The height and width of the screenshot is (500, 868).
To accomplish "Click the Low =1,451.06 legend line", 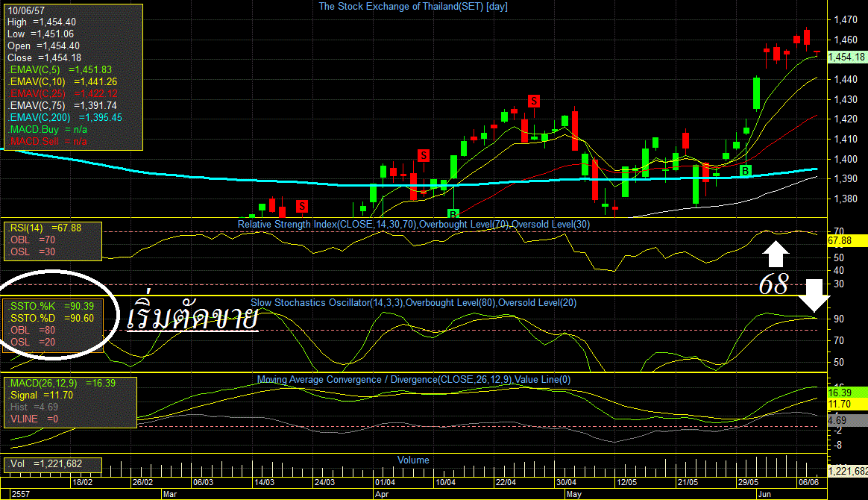I will point(40,34).
